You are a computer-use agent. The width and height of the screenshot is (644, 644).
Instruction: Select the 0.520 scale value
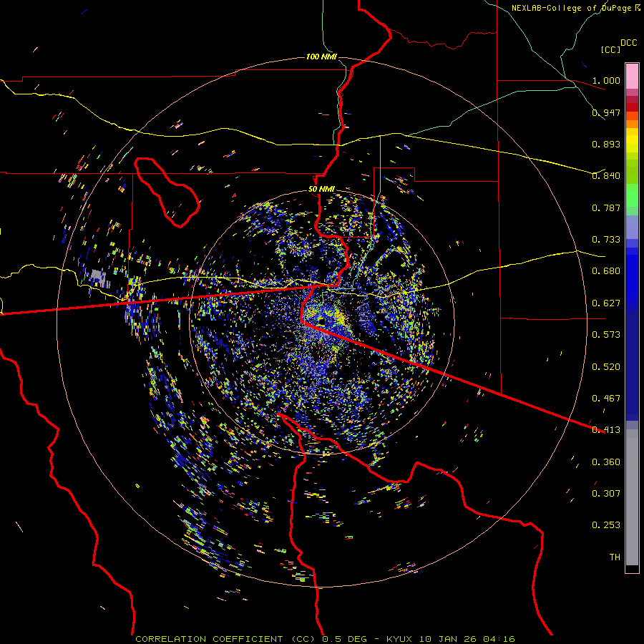pyautogui.click(x=606, y=367)
